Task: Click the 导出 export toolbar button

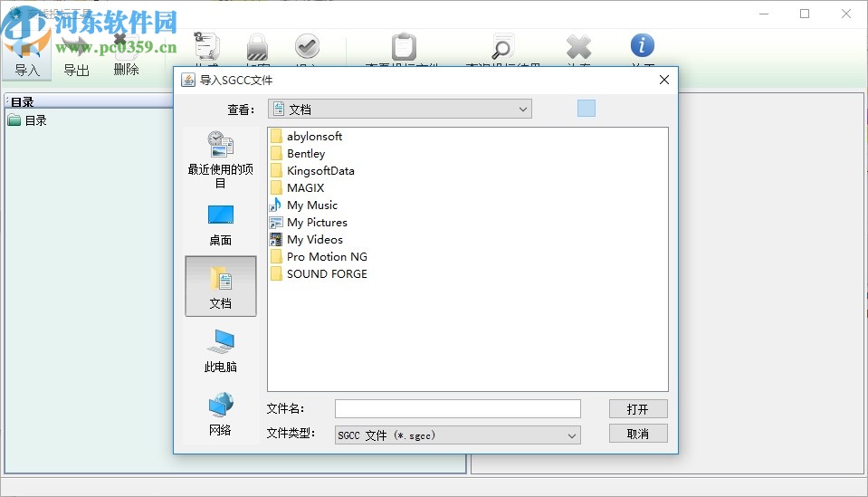Action: pyautogui.click(x=76, y=55)
